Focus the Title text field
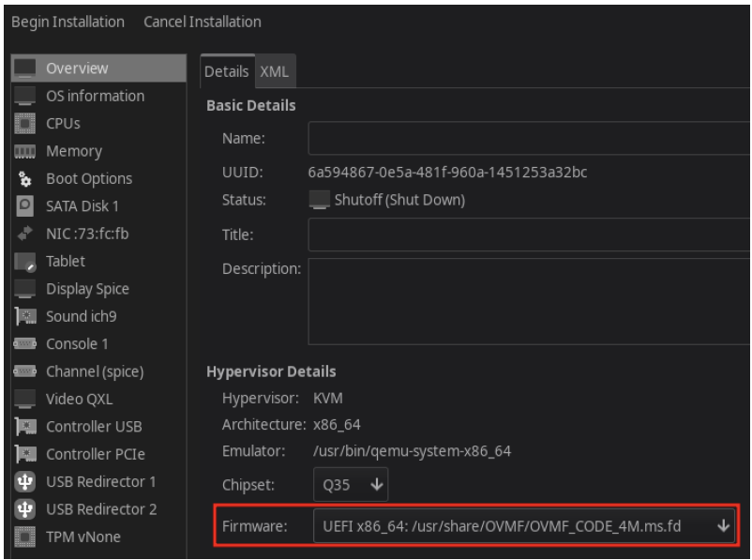The height and width of the screenshot is (560, 752). [x=529, y=235]
